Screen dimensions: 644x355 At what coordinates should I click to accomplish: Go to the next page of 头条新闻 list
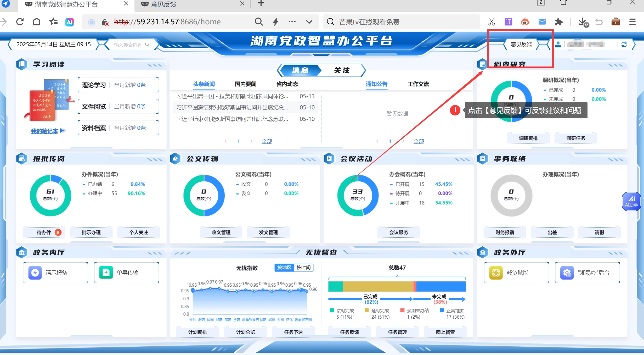pos(251,141)
